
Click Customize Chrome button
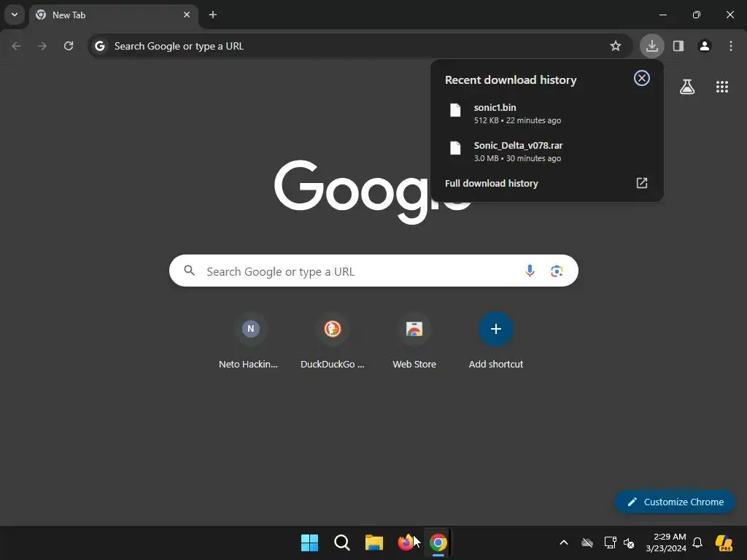pyautogui.click(x=675, y=502)
